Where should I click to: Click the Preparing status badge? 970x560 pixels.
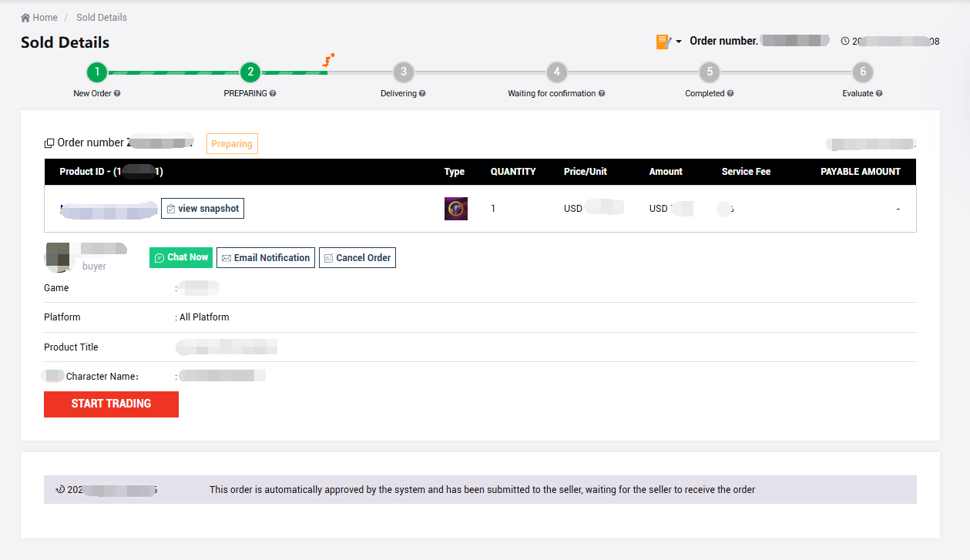tap(232, 144)
